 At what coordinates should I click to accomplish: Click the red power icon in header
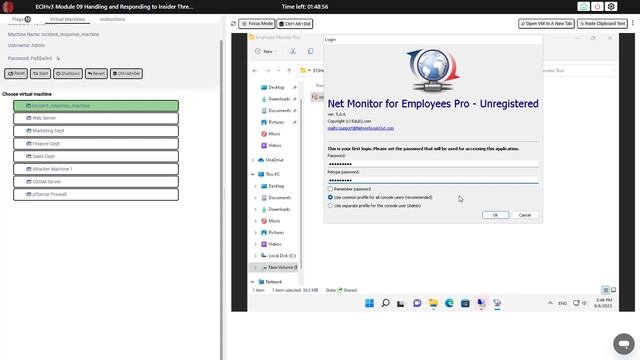(x=597, y=7)
